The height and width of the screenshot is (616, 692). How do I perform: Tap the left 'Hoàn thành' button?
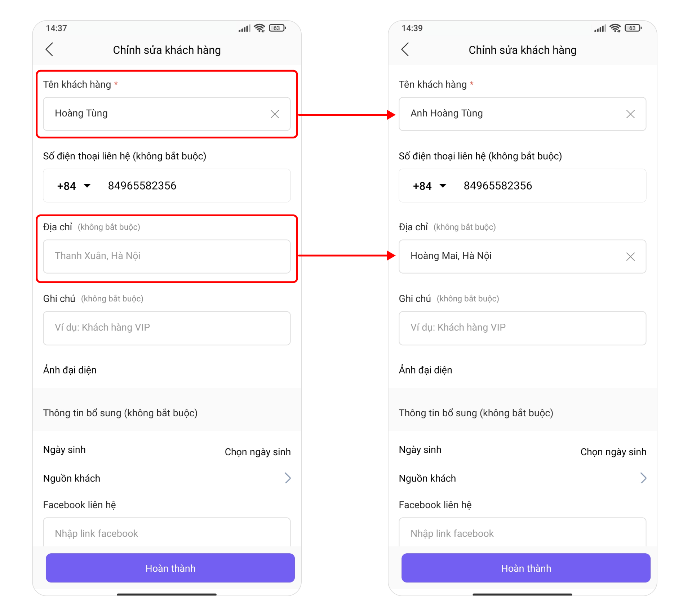(170, 568)
